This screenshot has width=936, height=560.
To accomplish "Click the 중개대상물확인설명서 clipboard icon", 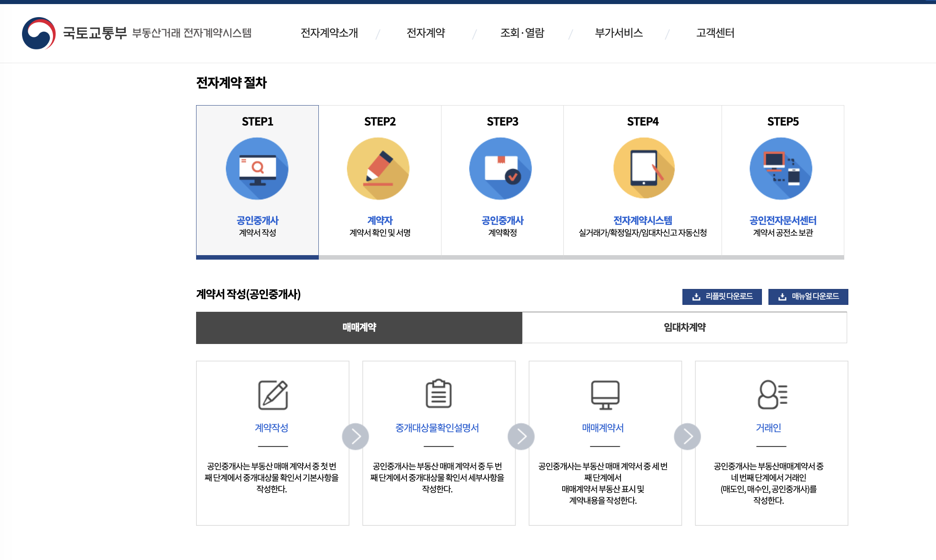I will click(x=439, y=394).
